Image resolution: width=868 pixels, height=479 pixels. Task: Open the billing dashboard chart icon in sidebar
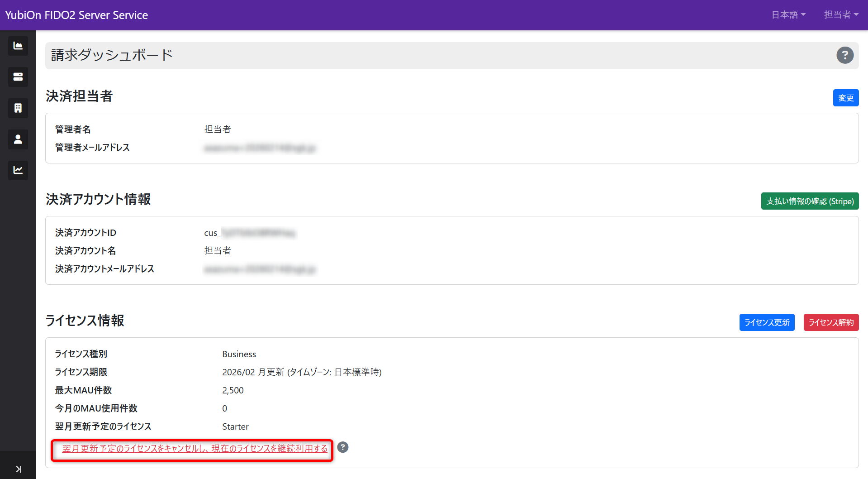18,46
